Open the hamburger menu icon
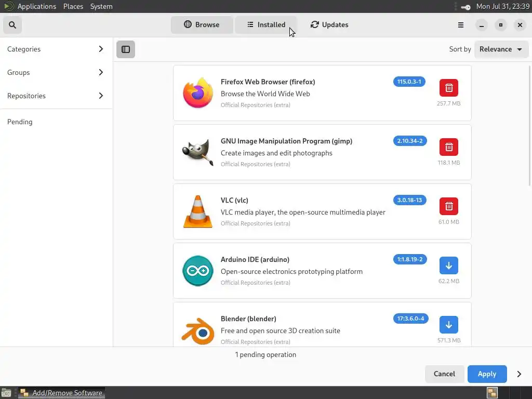The height and width of the screenshot is (399, 532). (x=461, y=25)
